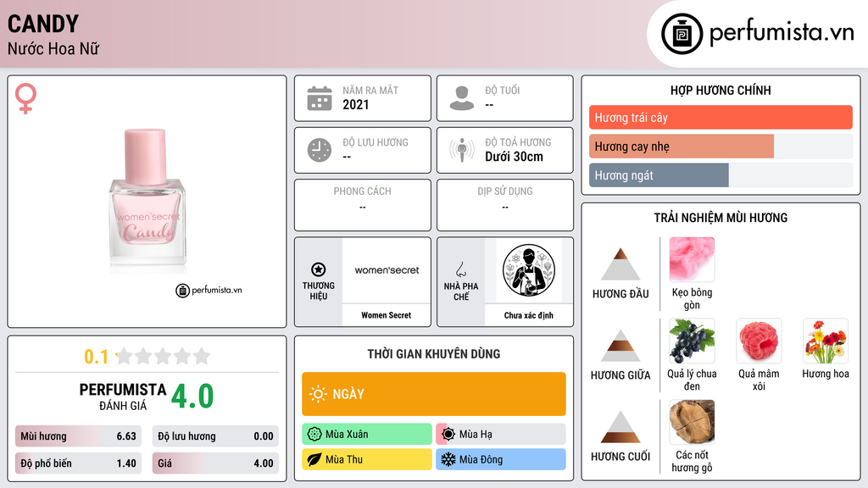Click the leaf icon next to Mùa Thu
The image size is (868, 488).
314,459
